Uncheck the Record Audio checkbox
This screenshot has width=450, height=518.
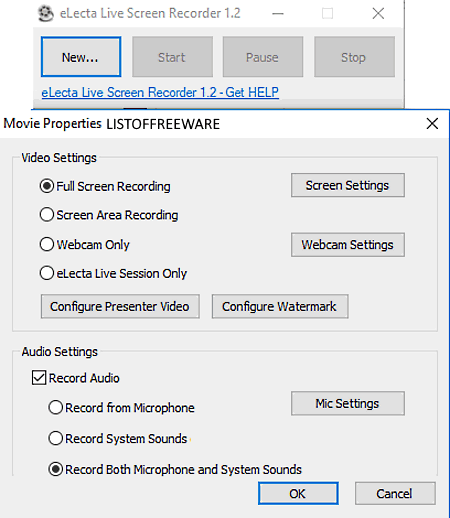click(39, 378)
